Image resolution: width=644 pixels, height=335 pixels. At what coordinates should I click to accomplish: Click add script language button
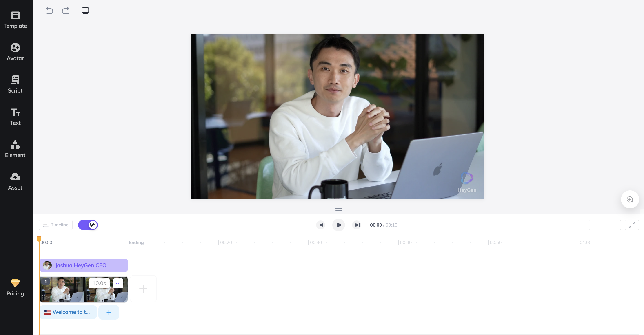(109, 312)
